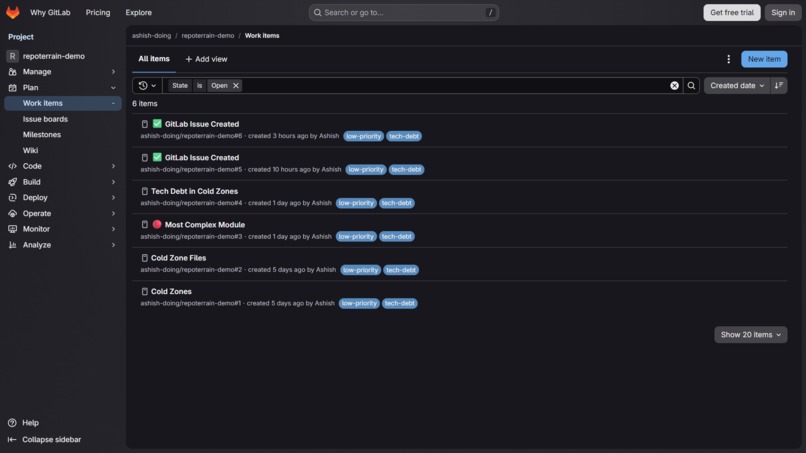This screenshot has height=453, width=806.
Task: Collapse the Plan section chevron
Action: tap(114, 88)
